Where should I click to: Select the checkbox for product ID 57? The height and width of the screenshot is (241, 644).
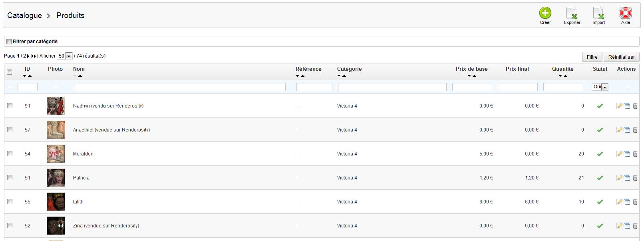point(10,130)
